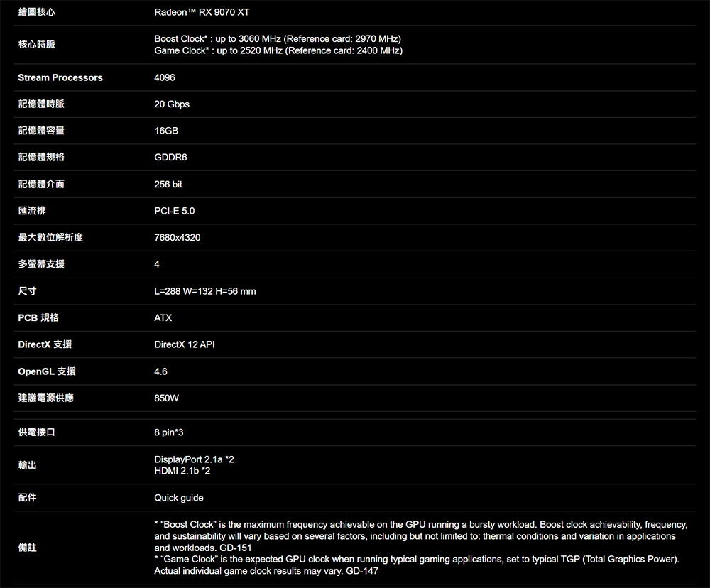This screenshot has width=710, height=588.
Task: Select the "4" value in the 多螢幕支援 row
Action: [x=157, y=264]
